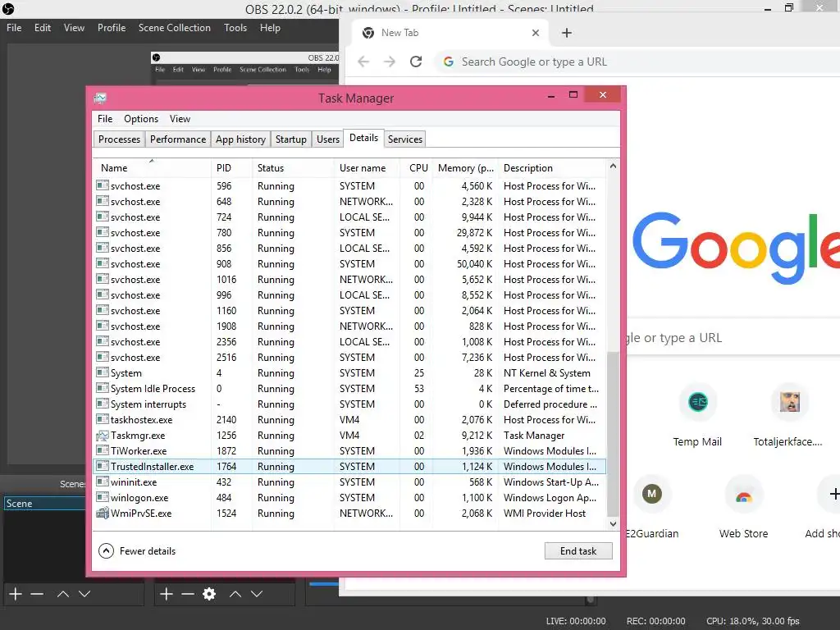840x630 pixels.
Task: Close the New Tab tab in Chrome
Action: 535,33
